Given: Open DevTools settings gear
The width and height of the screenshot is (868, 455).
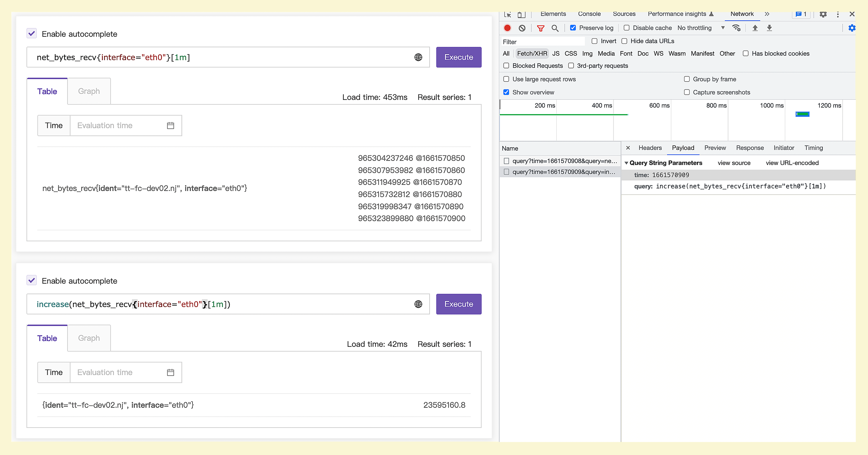Looking at the screenshot, I should (823, 14).
